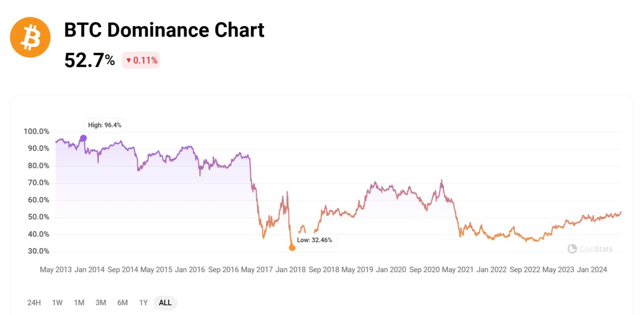The height and width of the screenshot is (315, 644).
Task: Click the Low: 32.46% tooltip label
Action: click(314, 240)
